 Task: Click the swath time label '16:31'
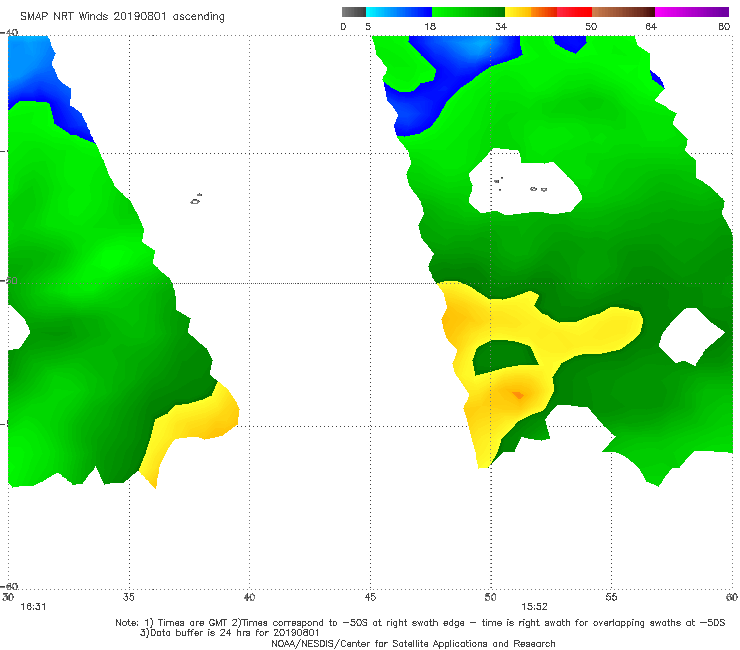tap(33, 607)
